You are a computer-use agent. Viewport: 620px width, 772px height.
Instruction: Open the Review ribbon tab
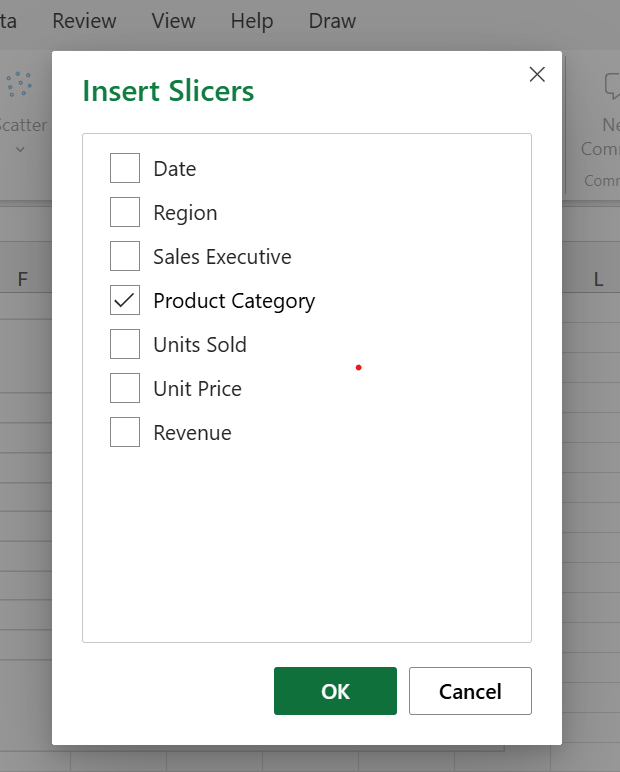pyautogui.click(x=84, y=21)
